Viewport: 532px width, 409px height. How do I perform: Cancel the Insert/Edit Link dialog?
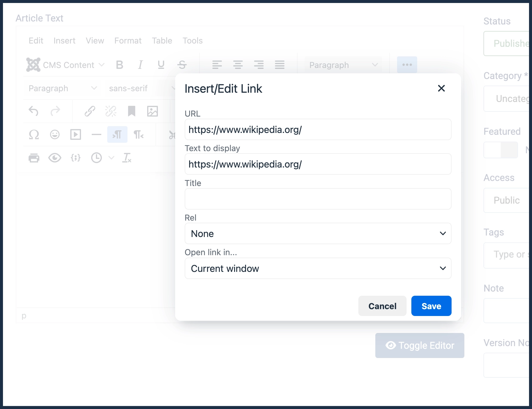[382, 306]
